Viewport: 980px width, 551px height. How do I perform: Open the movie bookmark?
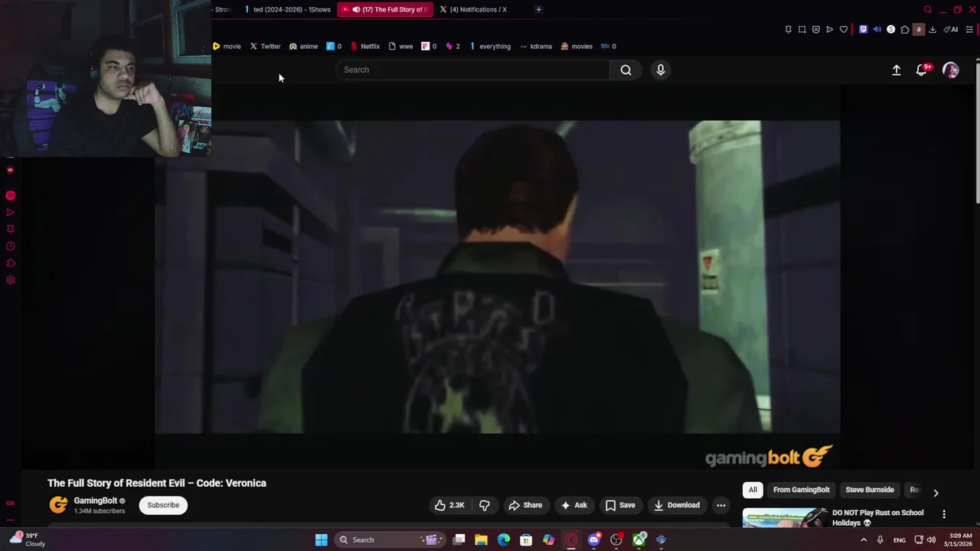(227, 46)
